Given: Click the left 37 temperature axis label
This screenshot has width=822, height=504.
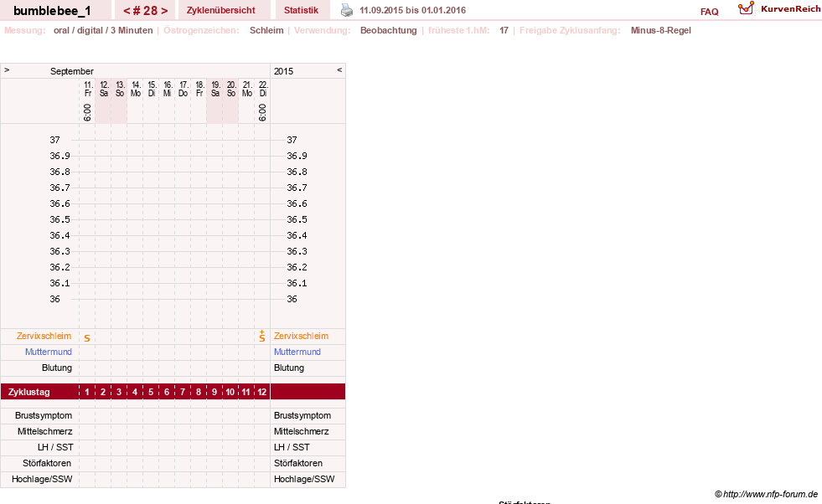Looking at the screenshot, I should (x=54, y=140).
